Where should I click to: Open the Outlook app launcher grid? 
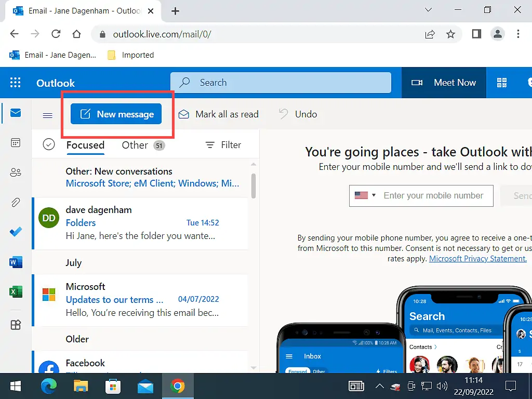click(x=15, y=82)
